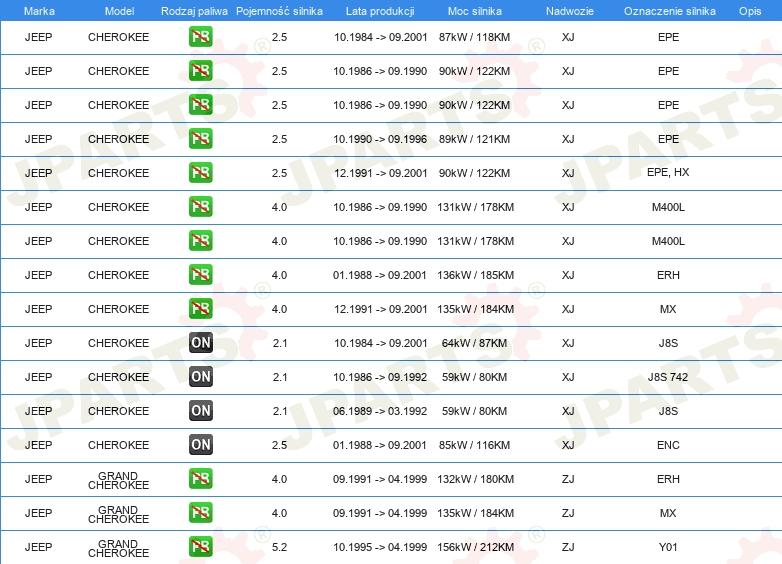Click 4.0 capacity in the 136kW / 185KM row
Viewport: 782px width, 564px height.
tap(279, 275)
